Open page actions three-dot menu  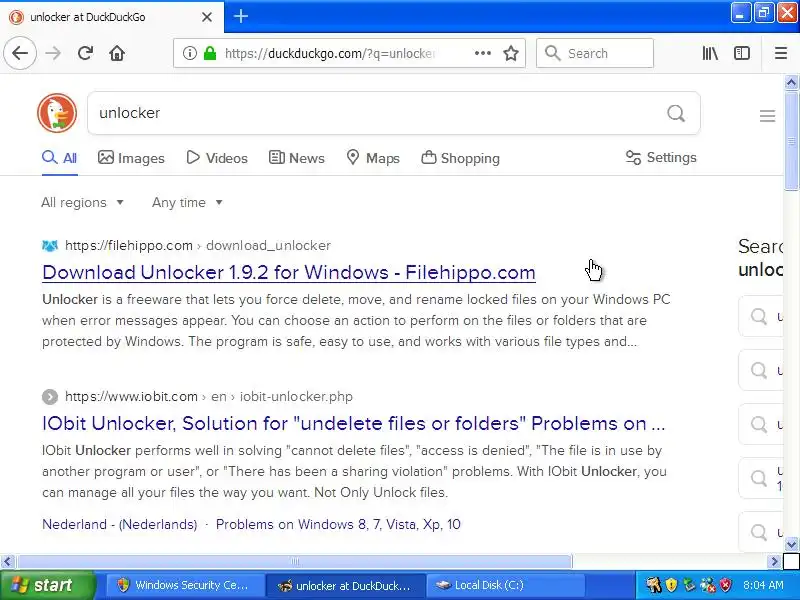483,53
